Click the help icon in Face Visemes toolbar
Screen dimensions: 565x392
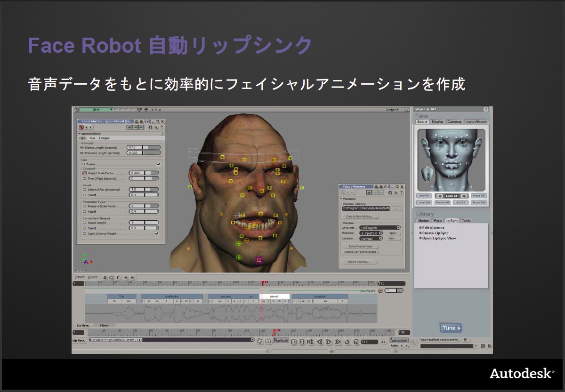point(401,192)
